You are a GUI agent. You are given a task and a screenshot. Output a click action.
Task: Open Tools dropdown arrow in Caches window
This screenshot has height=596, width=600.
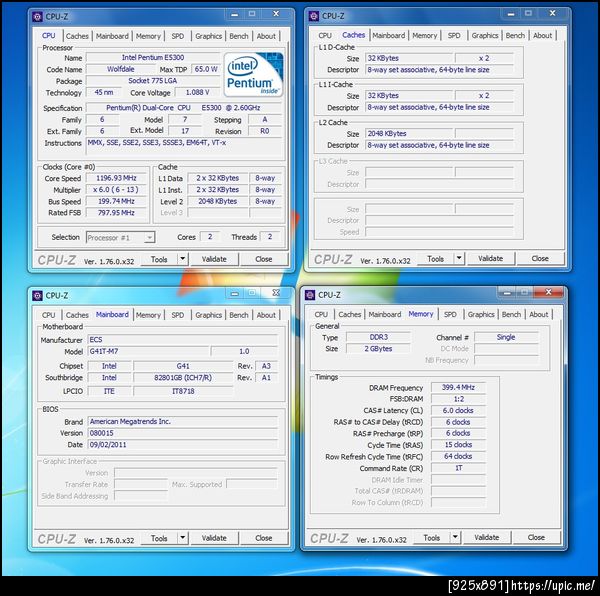tap(459, 258)
